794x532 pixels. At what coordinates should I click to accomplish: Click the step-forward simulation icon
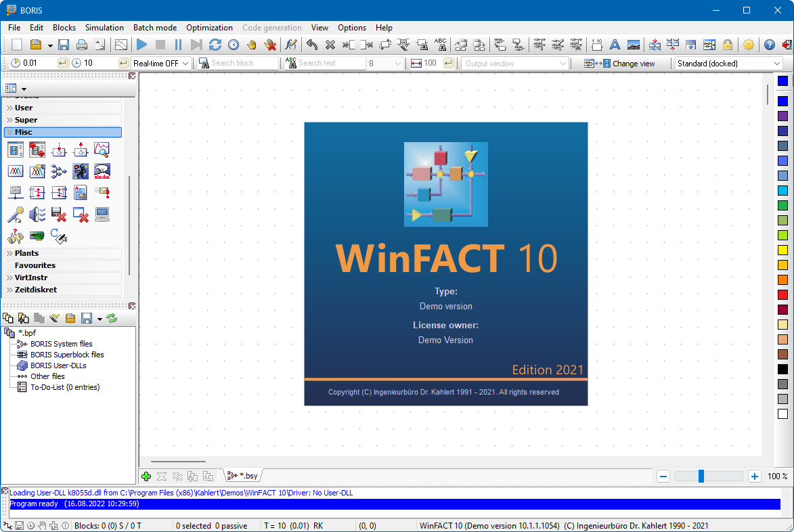pos(196,45)
